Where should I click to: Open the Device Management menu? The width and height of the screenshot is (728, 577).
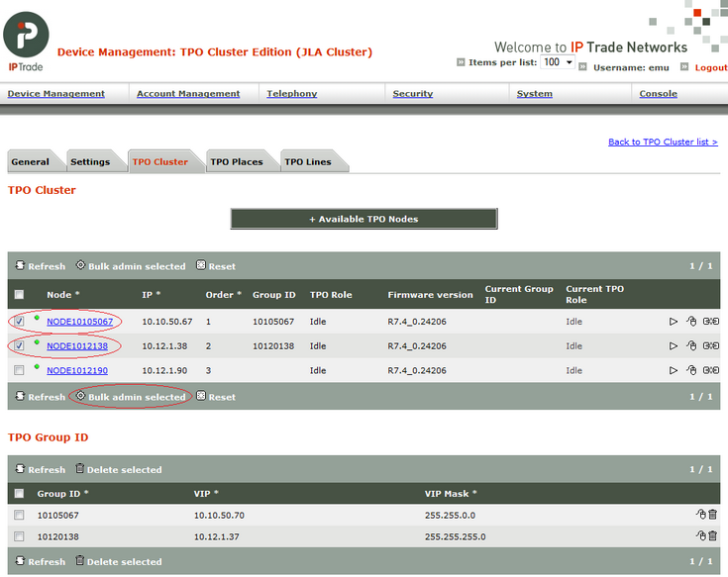tap(56, 94)
